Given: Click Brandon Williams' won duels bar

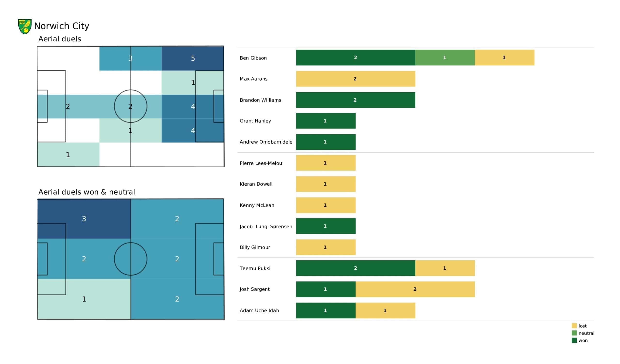Looking at the screenshot, I should [x=356, y=100].
